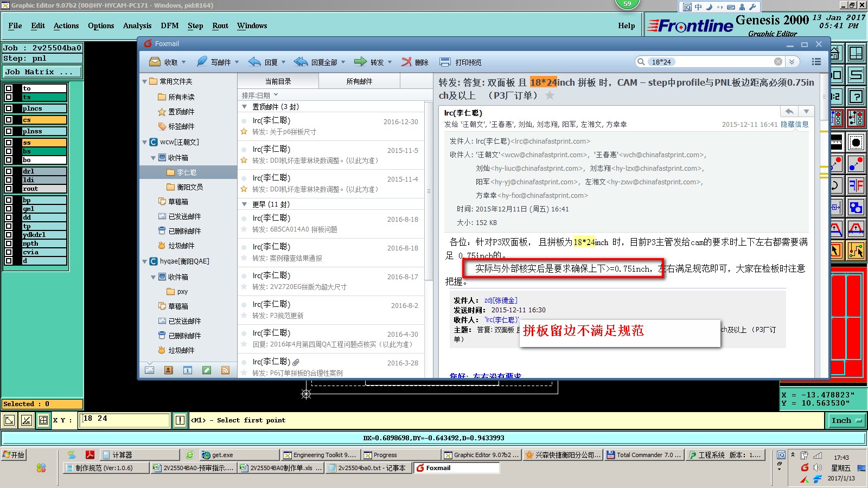Screen dimensions: 868x488
Task: Expand search options chevron in Foxmail
Action: click(792, 62)
